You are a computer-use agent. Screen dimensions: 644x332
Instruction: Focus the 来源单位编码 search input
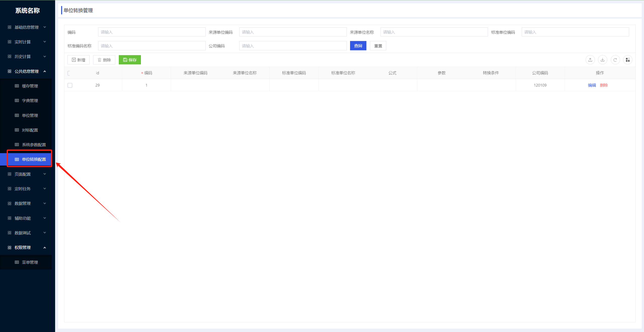tap(293, 32)
